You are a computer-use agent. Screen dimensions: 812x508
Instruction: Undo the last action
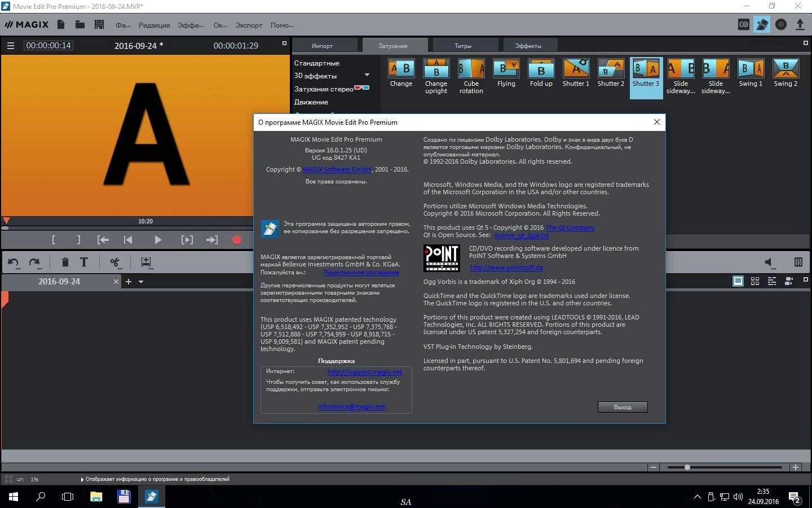click(14, 262)
